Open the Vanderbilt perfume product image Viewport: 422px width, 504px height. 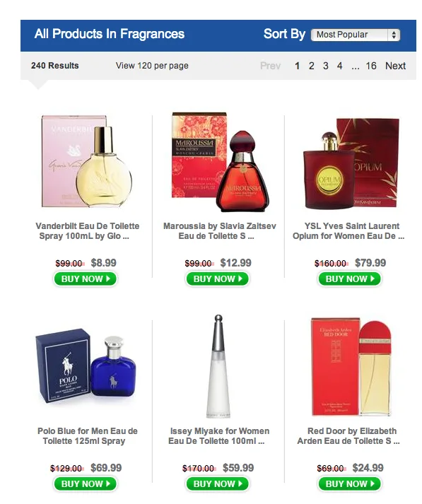click(x=87, y=161)
